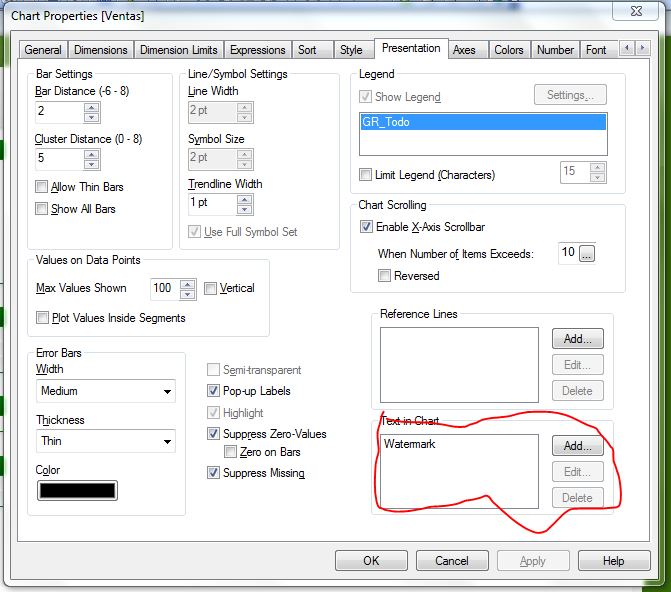The image size is (671, 592).
Task: Close the Chart Properties dialog
Action: [636, 11]
